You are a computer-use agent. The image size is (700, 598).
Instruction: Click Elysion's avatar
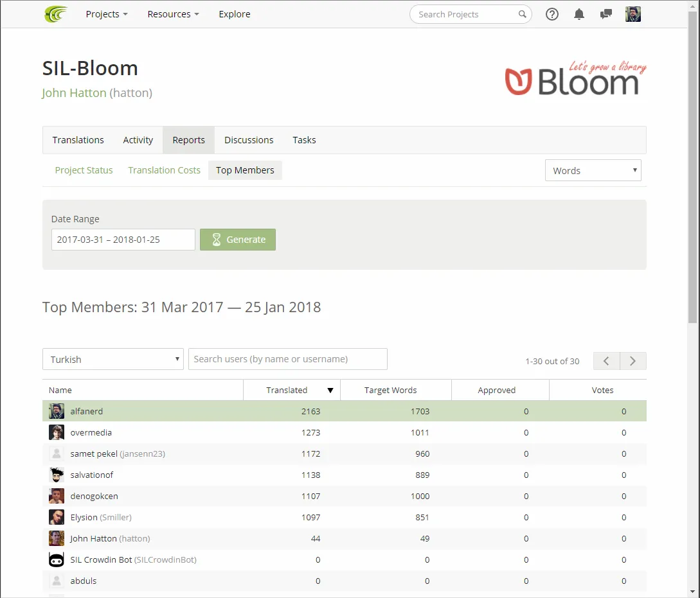click(57, 517)
